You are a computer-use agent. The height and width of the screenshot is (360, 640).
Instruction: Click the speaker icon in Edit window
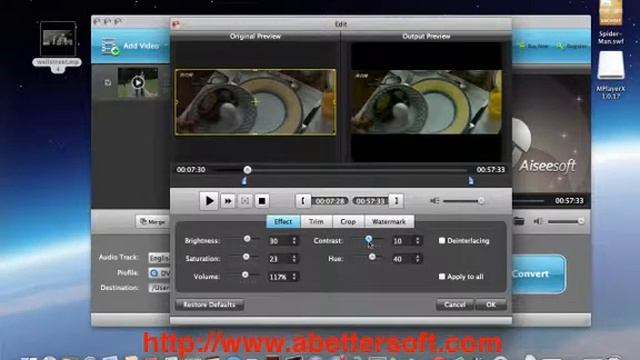434,201
